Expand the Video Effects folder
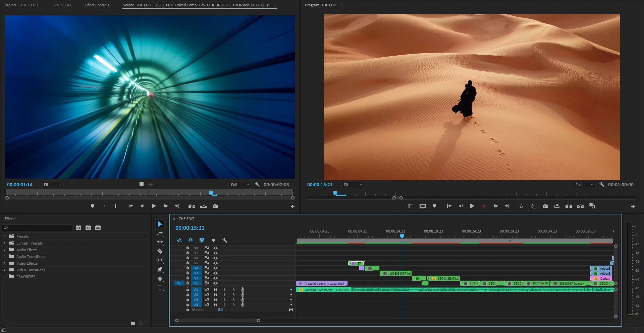 coord(5,263)
